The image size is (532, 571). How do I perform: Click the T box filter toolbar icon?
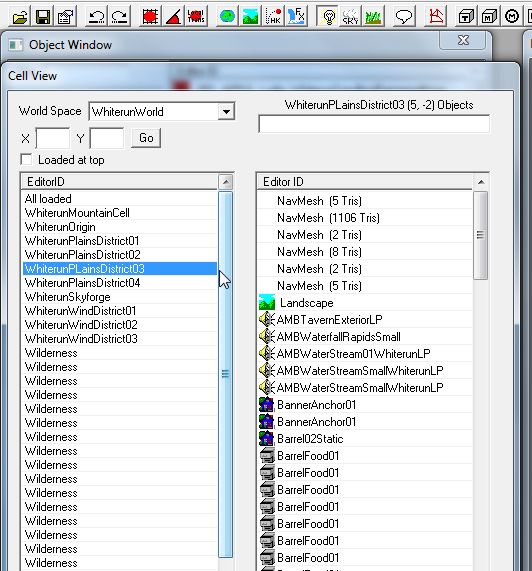coord(466,16)
